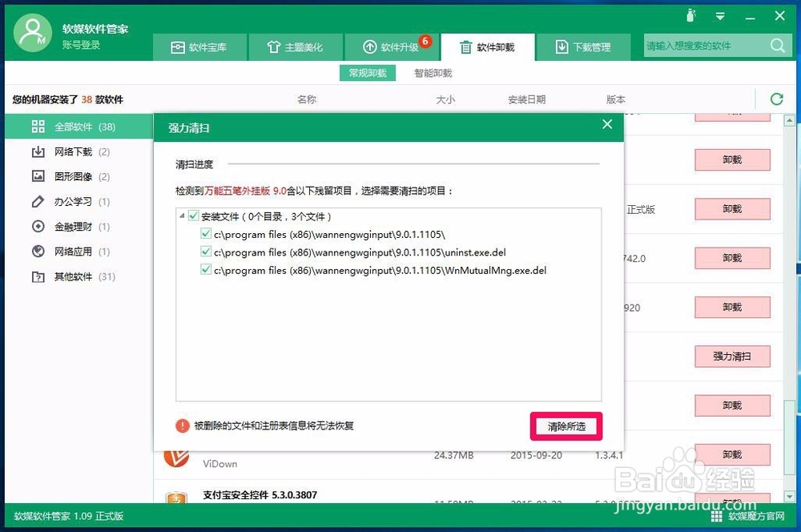
Task: Click the scrollbar up arrow
Action: pos(789,121)
